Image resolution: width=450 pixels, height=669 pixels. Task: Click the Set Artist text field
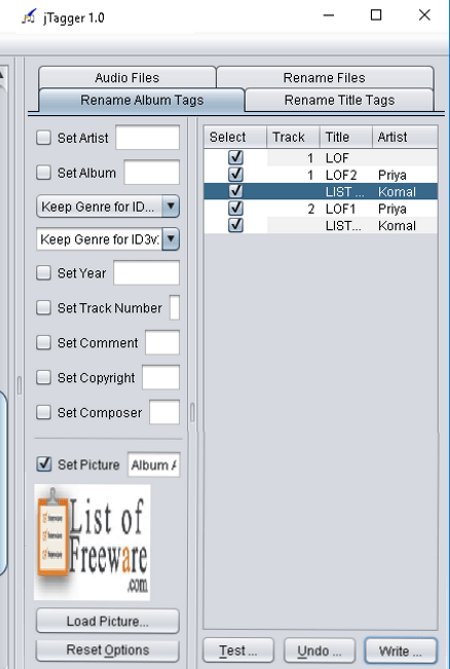[x=148, y=138]
